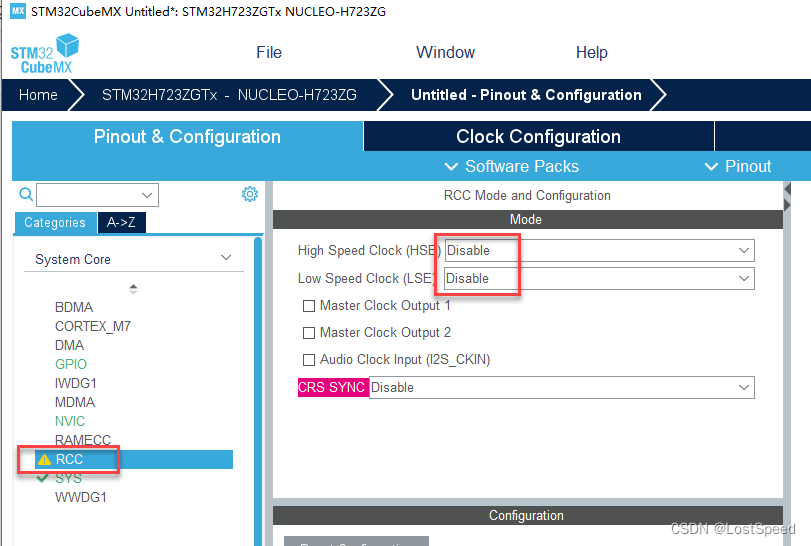Enable Master Clock Output 2 checkbox
Screen dimensions: 811x546
click(309, 333)
